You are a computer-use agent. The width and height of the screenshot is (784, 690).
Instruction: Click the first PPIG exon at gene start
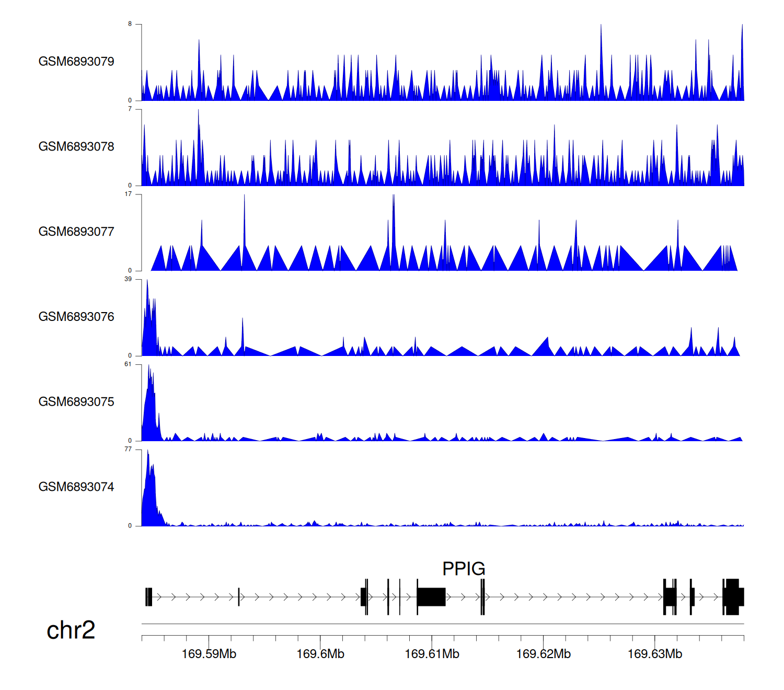click(x=149, y=597)
